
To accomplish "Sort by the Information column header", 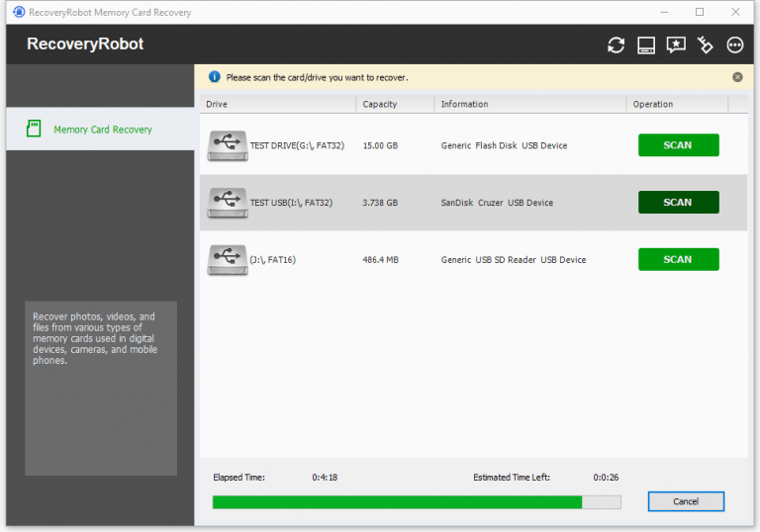I will (530, 104).
